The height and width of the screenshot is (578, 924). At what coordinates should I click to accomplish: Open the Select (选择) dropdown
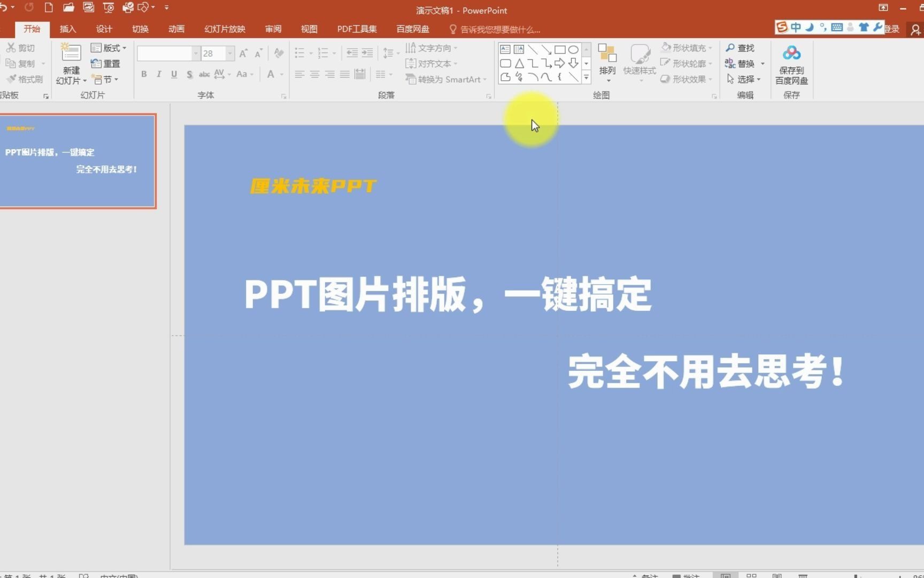point(743,79)
